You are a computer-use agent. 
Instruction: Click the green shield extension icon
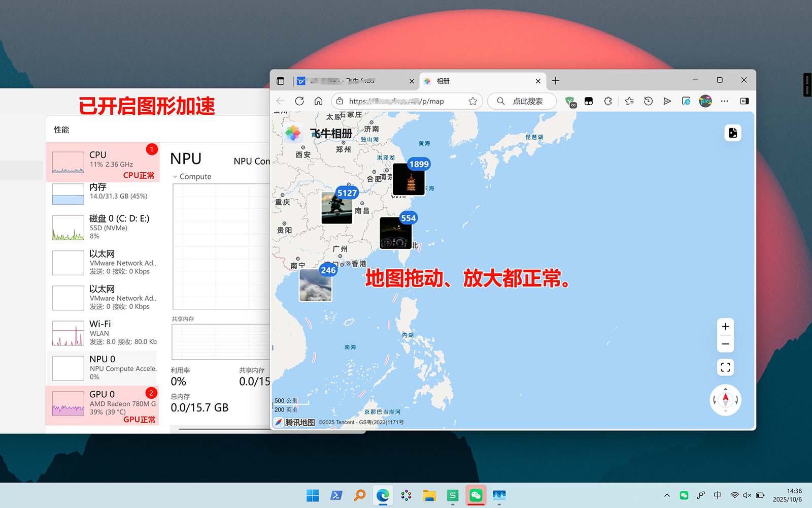point(570,102)
